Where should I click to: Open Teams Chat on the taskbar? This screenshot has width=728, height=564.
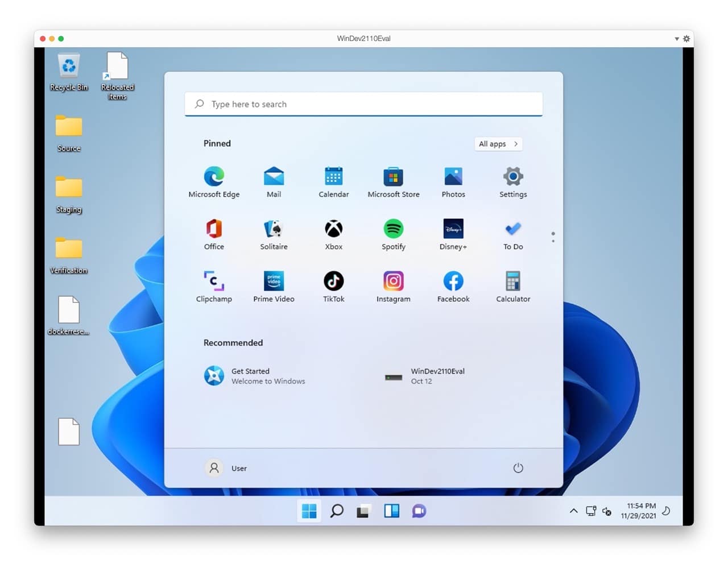click(x=419, y=511)
